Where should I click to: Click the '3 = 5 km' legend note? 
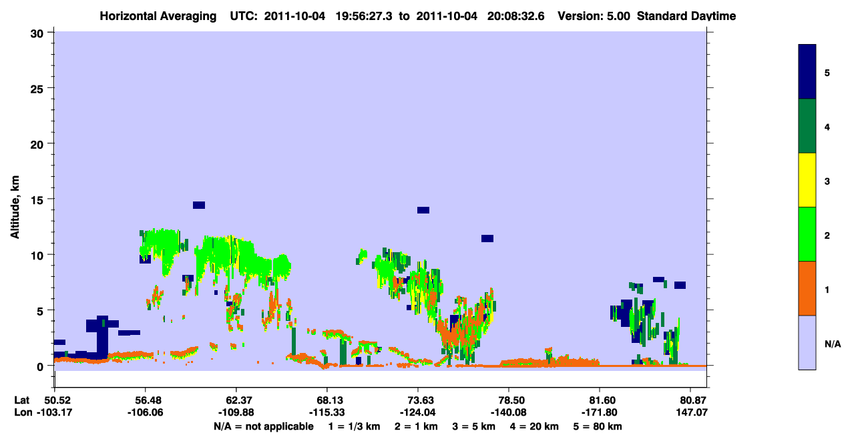475,426
